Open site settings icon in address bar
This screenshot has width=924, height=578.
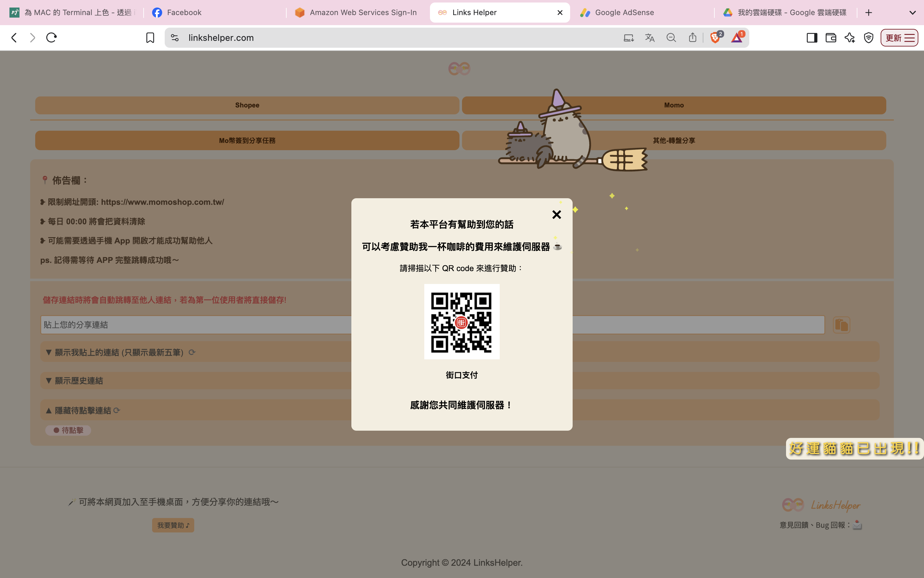175,37
